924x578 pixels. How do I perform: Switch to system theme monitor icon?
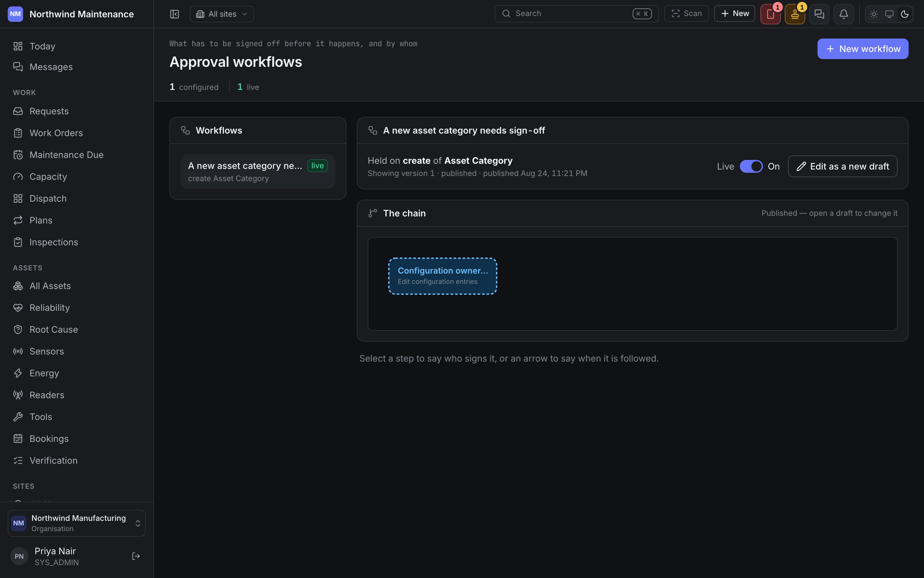889,14
